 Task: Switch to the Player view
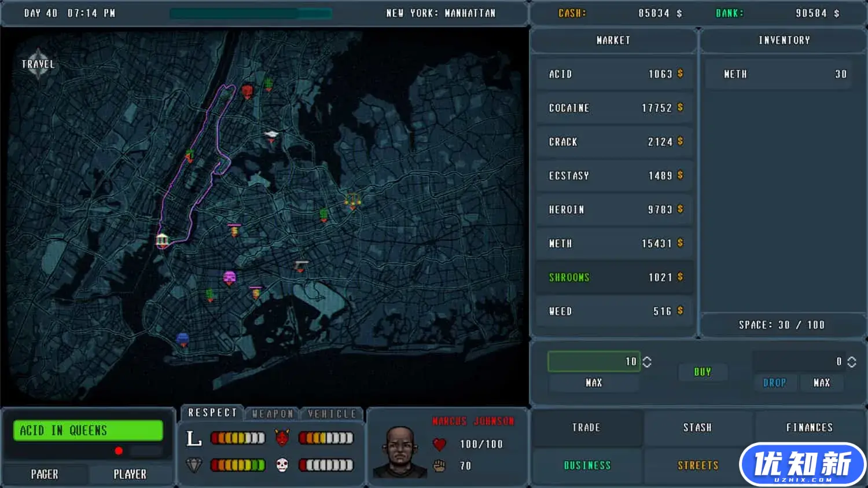pyautogui.click(x=130, y=474)
